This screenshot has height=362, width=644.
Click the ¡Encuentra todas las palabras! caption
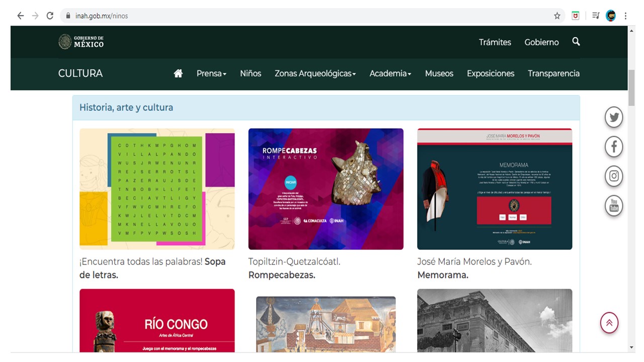click(x=152, y=268)
